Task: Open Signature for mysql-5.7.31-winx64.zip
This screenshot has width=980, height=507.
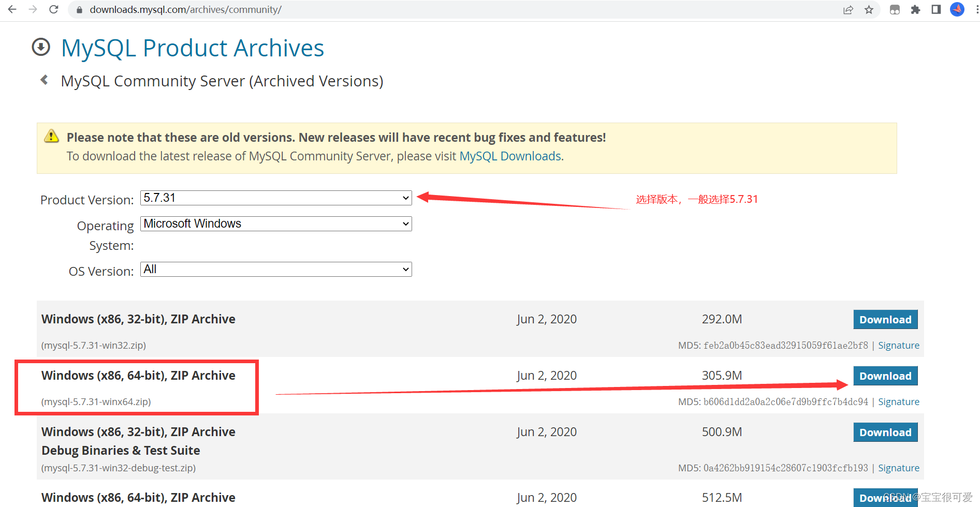Action: 899,402
